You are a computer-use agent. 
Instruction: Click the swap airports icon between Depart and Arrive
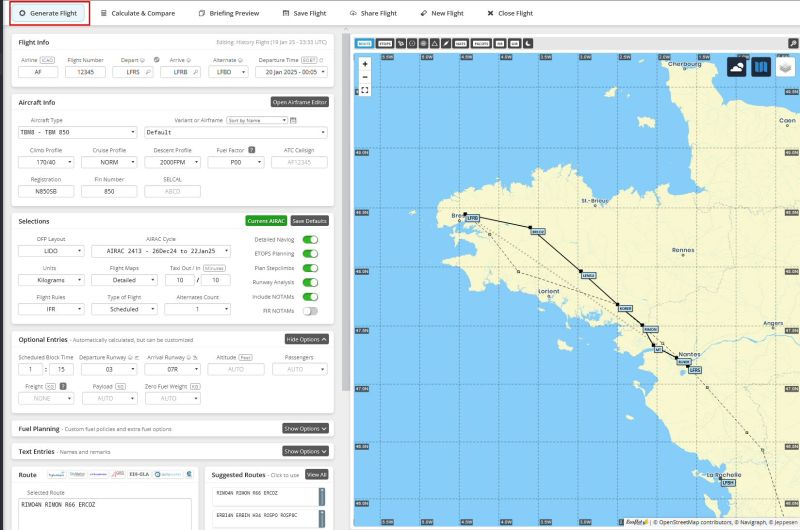click(x=157, y=60)
